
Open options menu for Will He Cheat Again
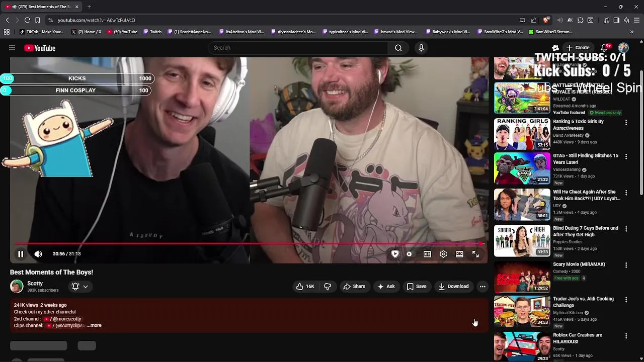click(626, 193)
